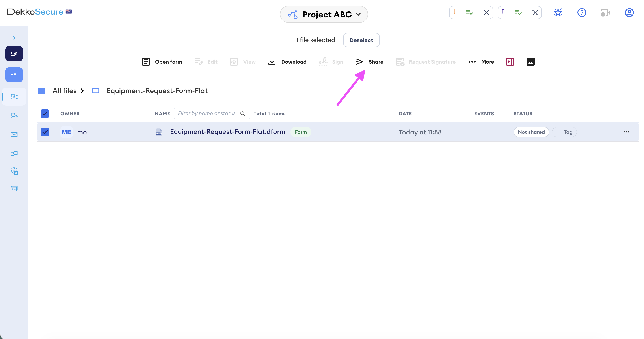Screen dimensions: 644x339
Task: Click the 1 file selected text
Action: [x=315, y=40]
